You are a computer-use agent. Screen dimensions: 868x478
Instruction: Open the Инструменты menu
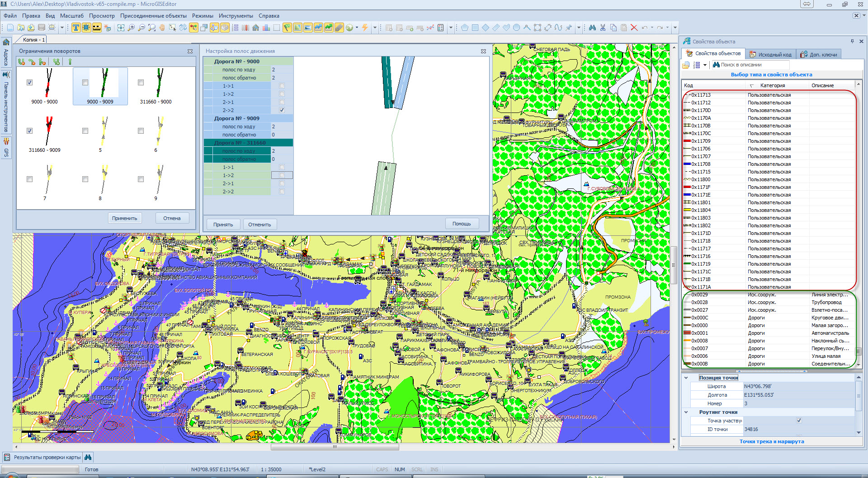pos(236,16)
